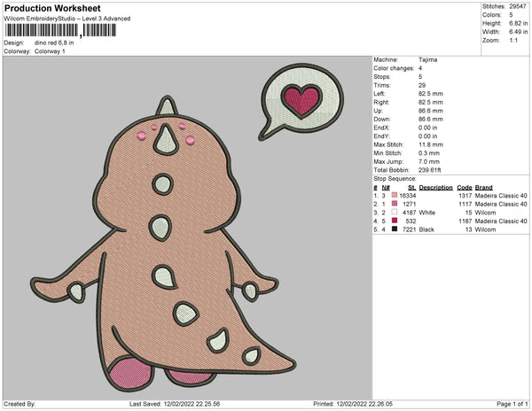
Task: Click 'Wilcom EmbroideryStudio – Level 3 Advanced' text
Action: [x=67, y=19]
